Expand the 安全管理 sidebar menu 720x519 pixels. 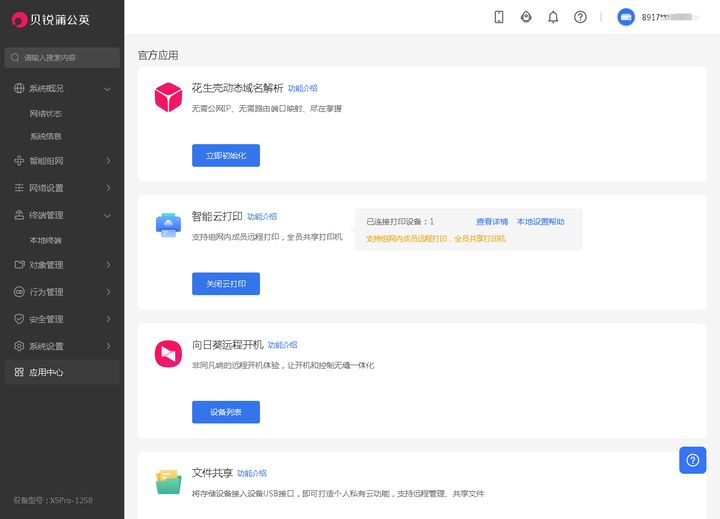(x=61, y=319)
